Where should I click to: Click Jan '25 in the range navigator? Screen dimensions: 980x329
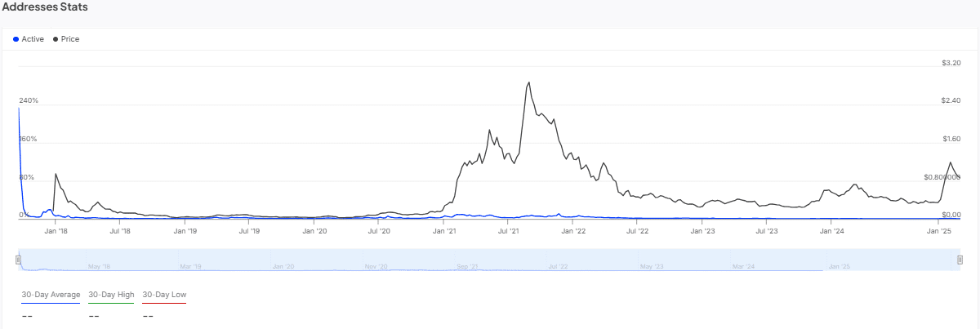[839, 266]
